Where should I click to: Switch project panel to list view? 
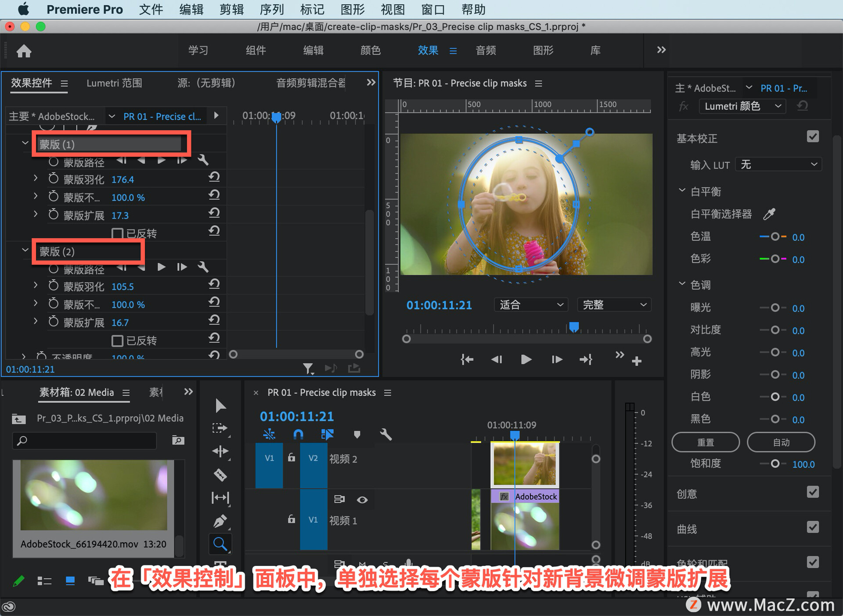pyautogui.click(x=44, y=581)
